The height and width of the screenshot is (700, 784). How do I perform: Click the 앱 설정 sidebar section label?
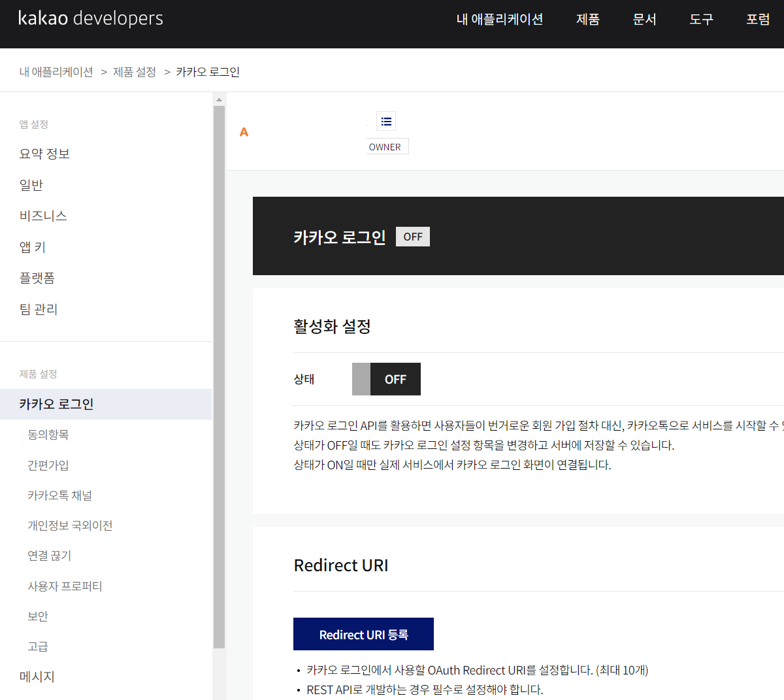(x=33, y=124)
